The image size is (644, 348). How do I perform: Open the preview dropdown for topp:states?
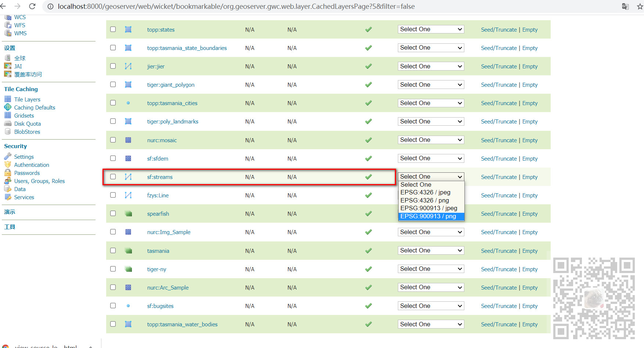tap(431, 29)
